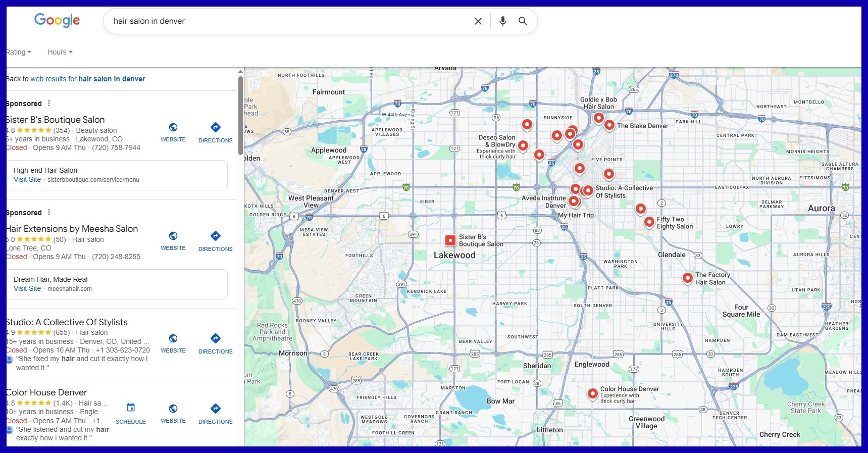Image resolution: width=868 pixels, height=453 pixels.
Task: Visit Site link for meeshahair.com
Action: click(x=27, y=288)
